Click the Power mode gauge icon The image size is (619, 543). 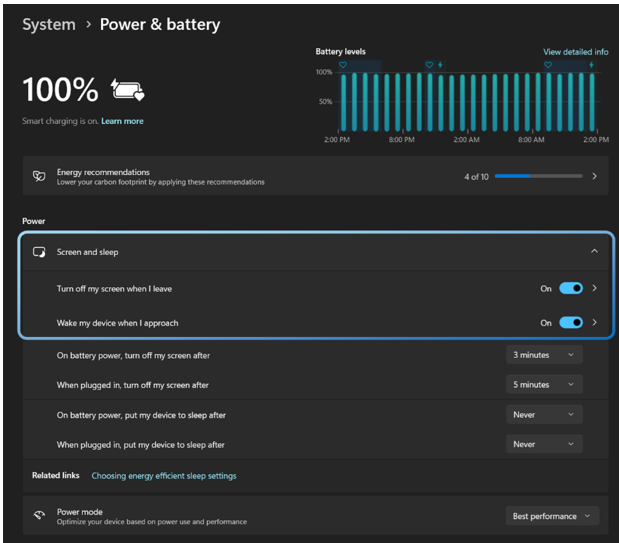pos(39,516)
